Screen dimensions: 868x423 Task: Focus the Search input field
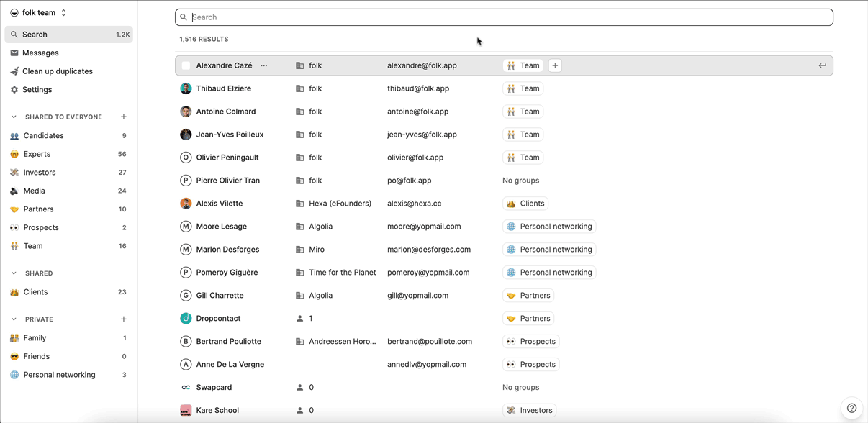point(504,17)
